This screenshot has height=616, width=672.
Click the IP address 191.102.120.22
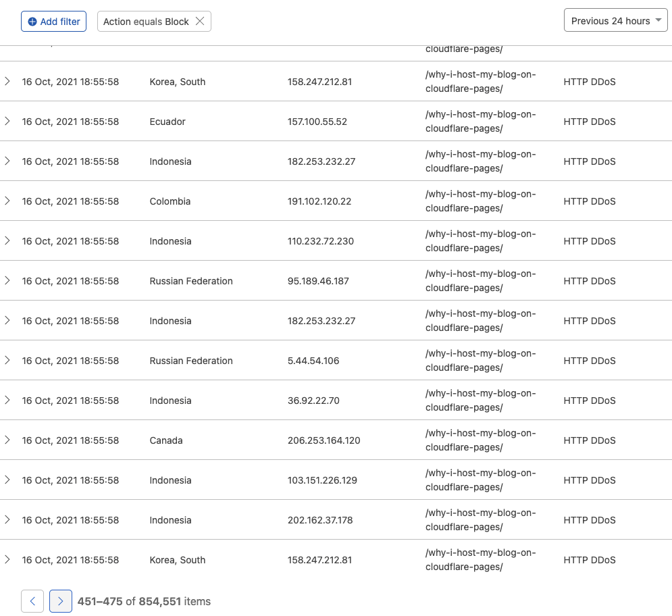[x=319, y=201]
